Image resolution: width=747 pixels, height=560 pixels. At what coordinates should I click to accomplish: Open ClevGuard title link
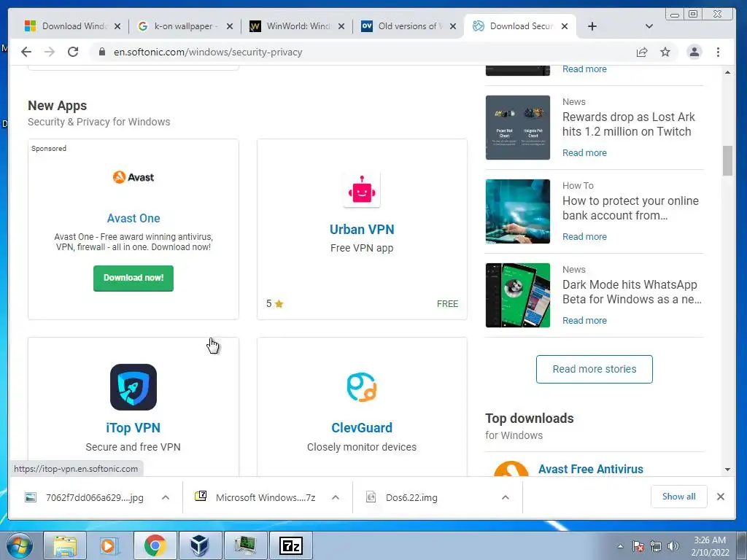coord(362,427)
